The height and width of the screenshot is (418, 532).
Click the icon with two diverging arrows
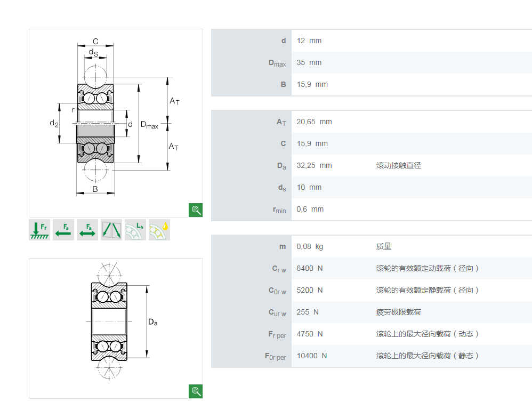click(x=111, y=230)
